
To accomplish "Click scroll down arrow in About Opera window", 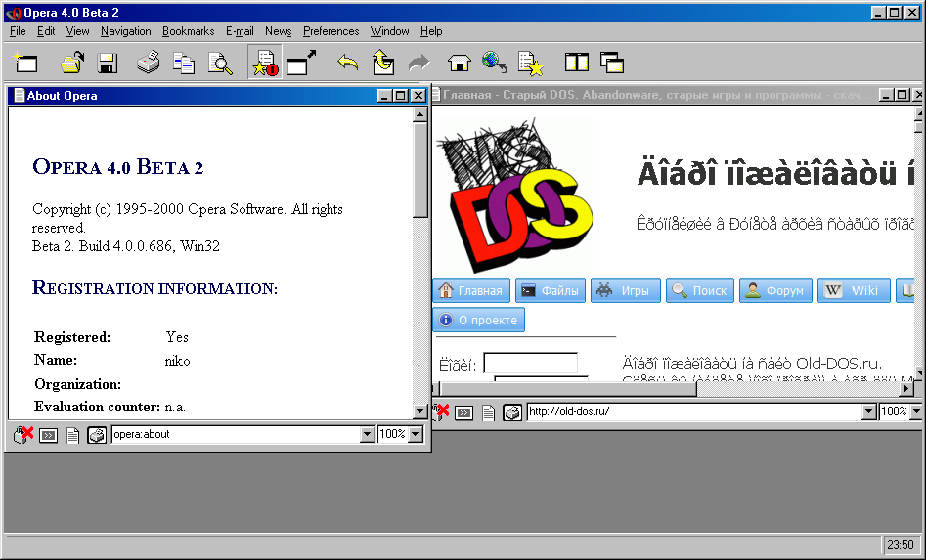I will 419,411.
